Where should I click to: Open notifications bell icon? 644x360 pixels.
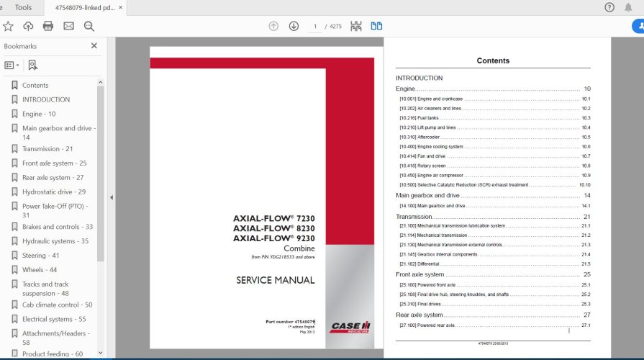coord(628,7)
